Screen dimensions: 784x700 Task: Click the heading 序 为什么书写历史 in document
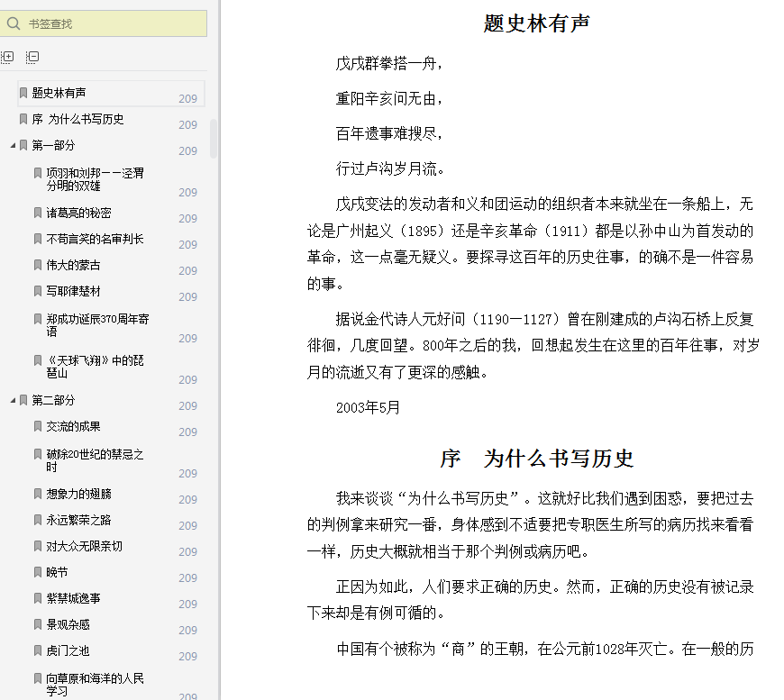click(537, 459)
